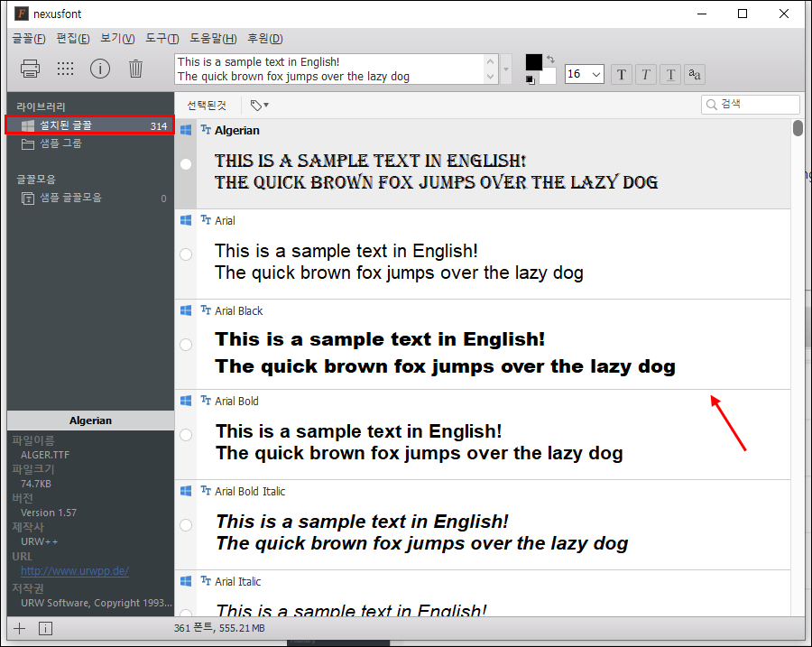812x647 pixels.
Task: Select the Arial Black font radio circle
Action: 185,345
